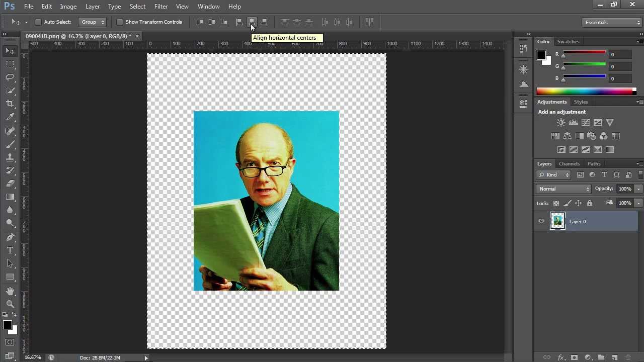Click the color spectrum ramp bar
This screenshot has height=362, width=644.
pyautogui.click(x=586, y=91)
